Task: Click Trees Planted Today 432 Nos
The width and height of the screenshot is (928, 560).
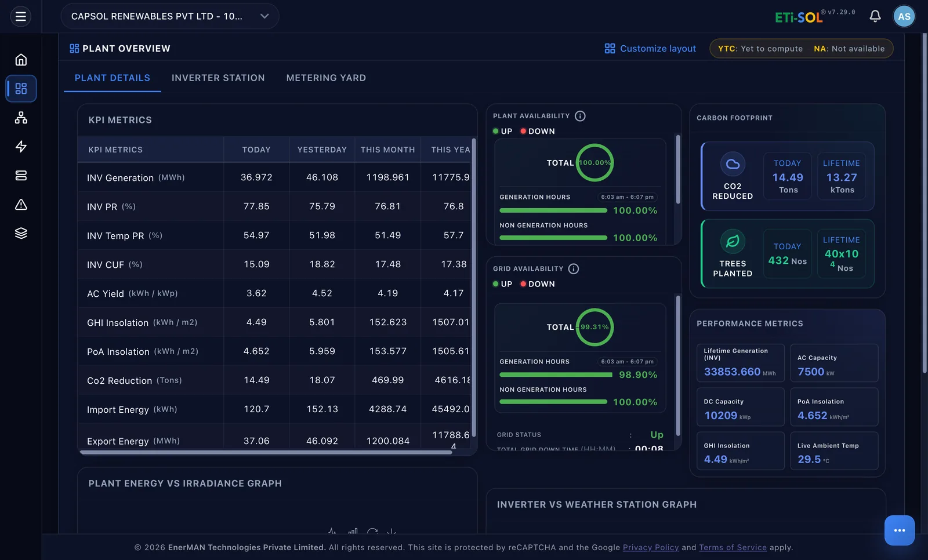Action: pos(788,254)
